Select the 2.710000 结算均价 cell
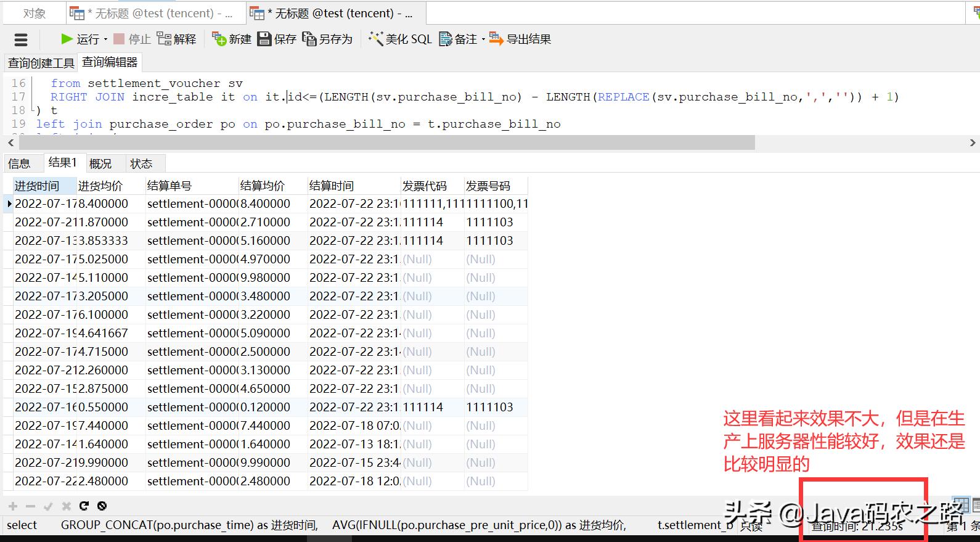This screenshot has width=980, height=542. pyautogui.click(x=273, y=222)
